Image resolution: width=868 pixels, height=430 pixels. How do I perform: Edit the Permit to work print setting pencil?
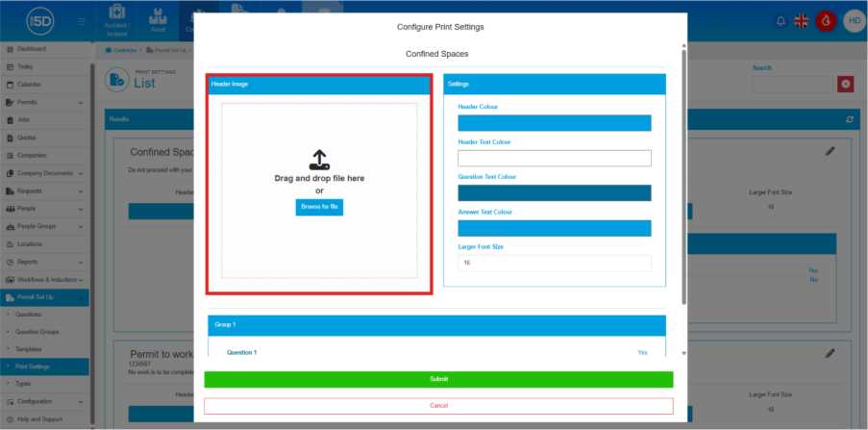(830, 353)
